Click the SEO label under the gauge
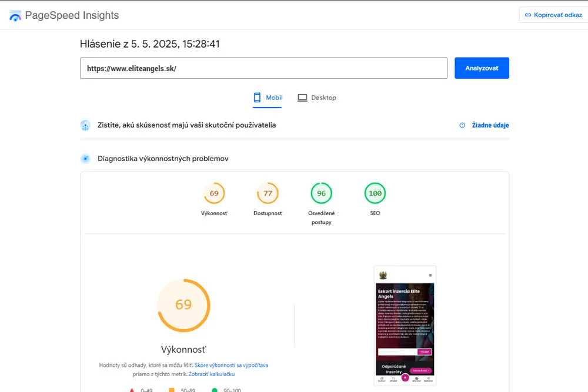588x392 pixels. point(375,213)
